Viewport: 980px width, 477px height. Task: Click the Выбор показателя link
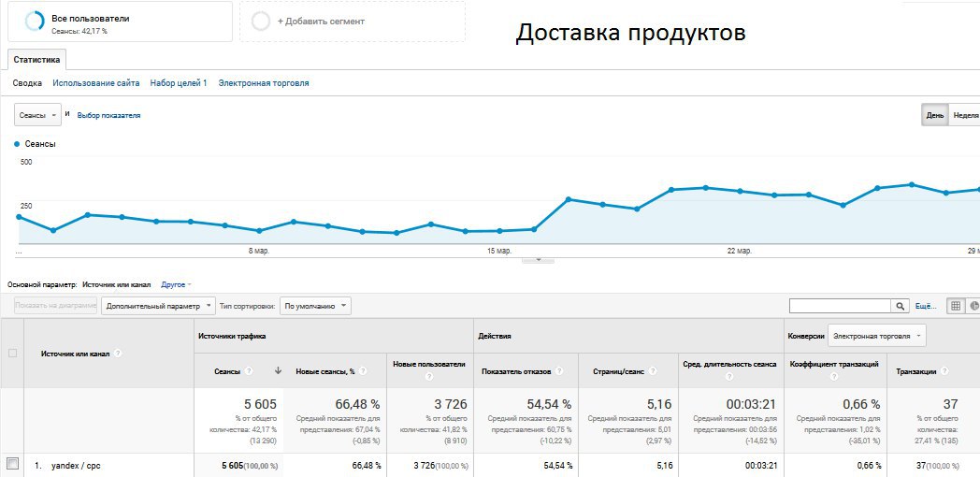coord(108,115)
